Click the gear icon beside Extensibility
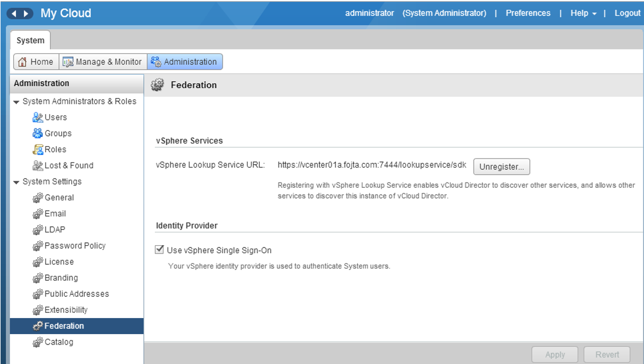This screenshot has height=364, width=644. click(38, 311)
